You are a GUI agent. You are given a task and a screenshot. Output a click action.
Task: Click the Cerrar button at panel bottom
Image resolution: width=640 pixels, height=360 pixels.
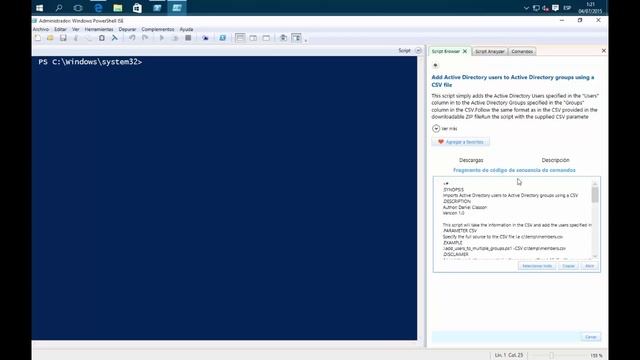click(591, 337)
